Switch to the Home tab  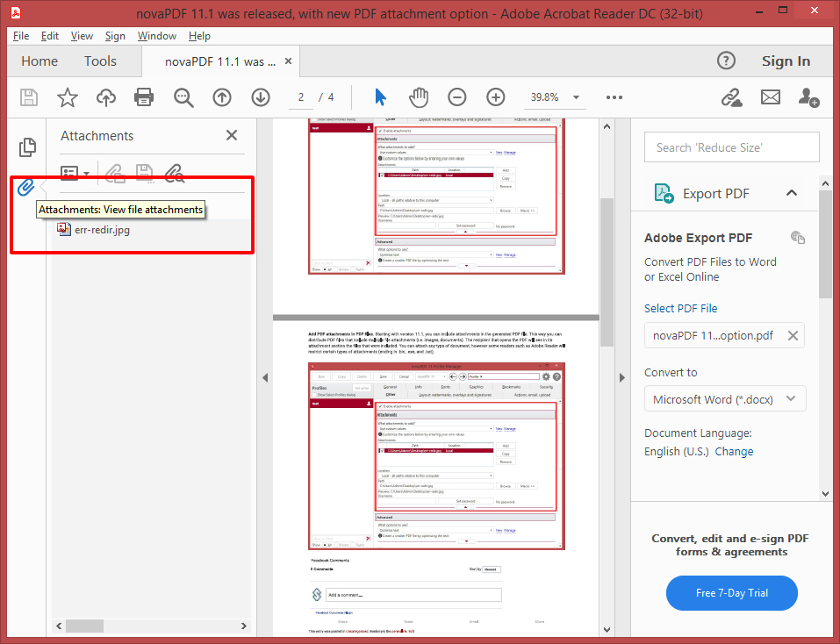(39, 61)
